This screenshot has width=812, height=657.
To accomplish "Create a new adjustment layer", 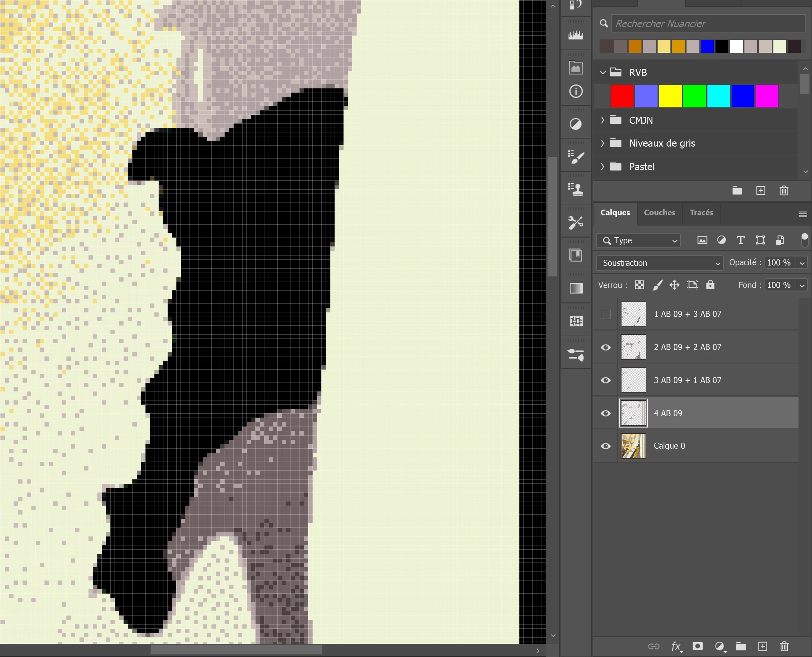I will [x=719, y=646].
